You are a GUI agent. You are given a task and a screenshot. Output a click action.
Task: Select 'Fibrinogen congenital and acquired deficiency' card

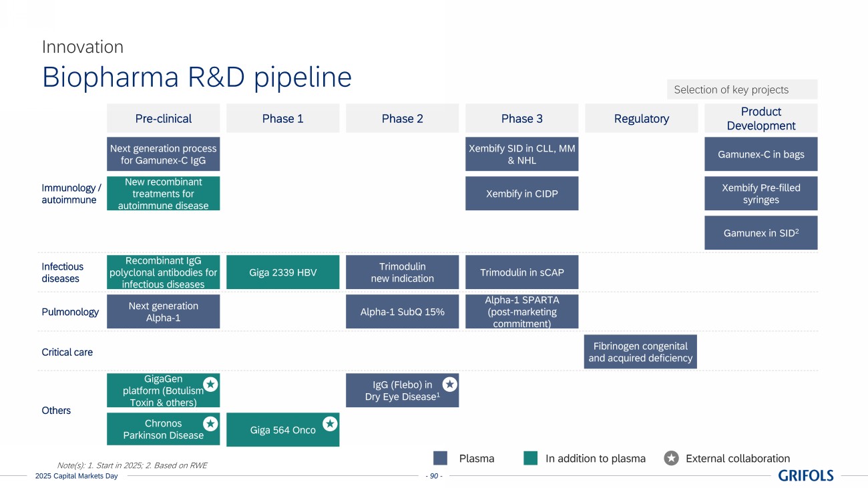tap(642, 352)
